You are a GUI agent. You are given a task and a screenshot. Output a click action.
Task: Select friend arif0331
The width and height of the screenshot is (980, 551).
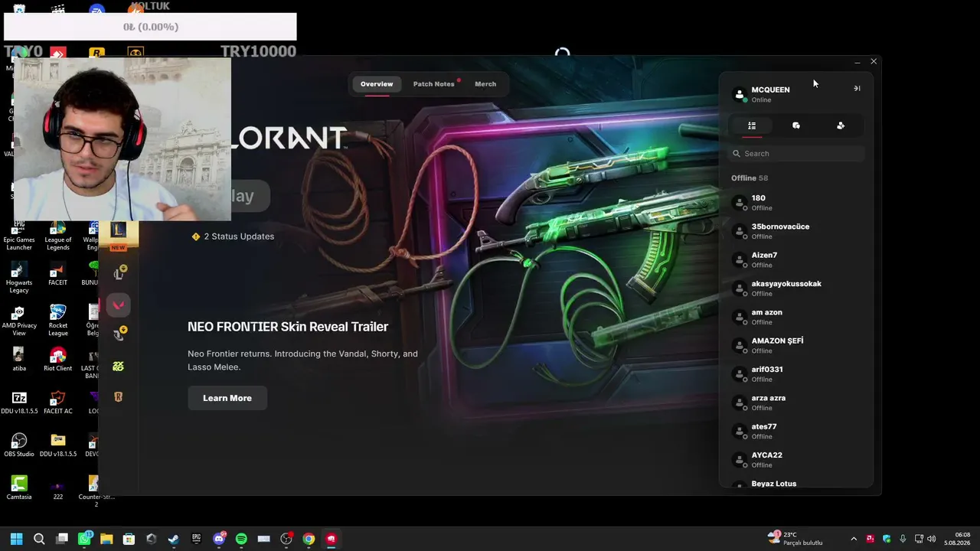pyautogui.click(x=796, y=374)
